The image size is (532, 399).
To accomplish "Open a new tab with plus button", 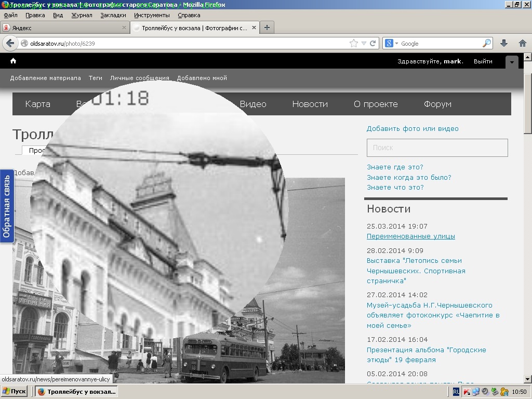I will 267,28.
